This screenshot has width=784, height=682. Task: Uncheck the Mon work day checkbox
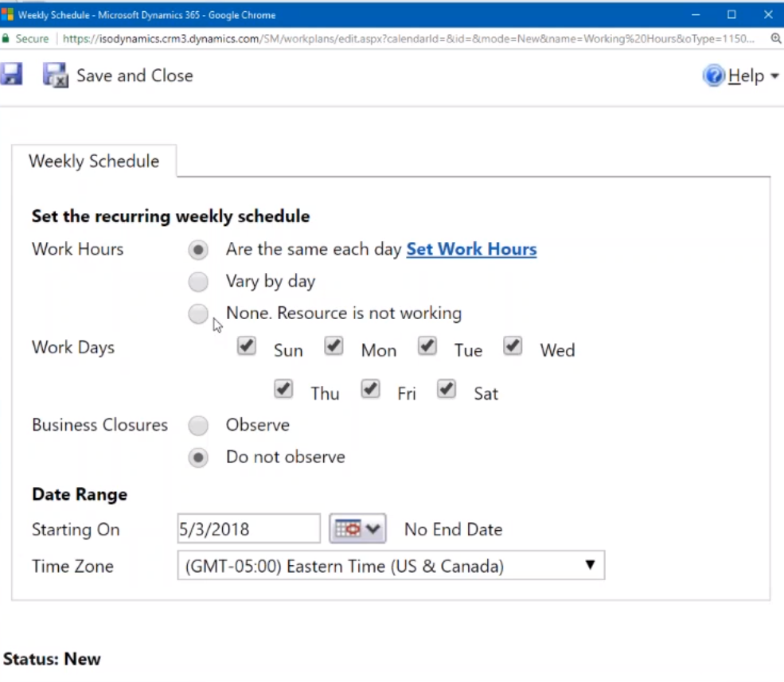(x=333, y=346)
